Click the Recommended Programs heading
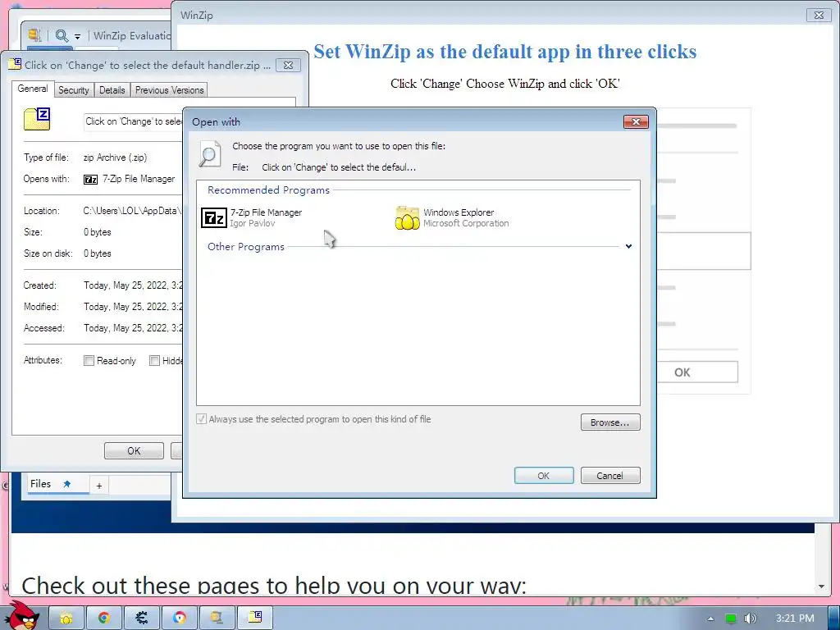This screenshot has width=840, height=630. click(x=268, y=190)
